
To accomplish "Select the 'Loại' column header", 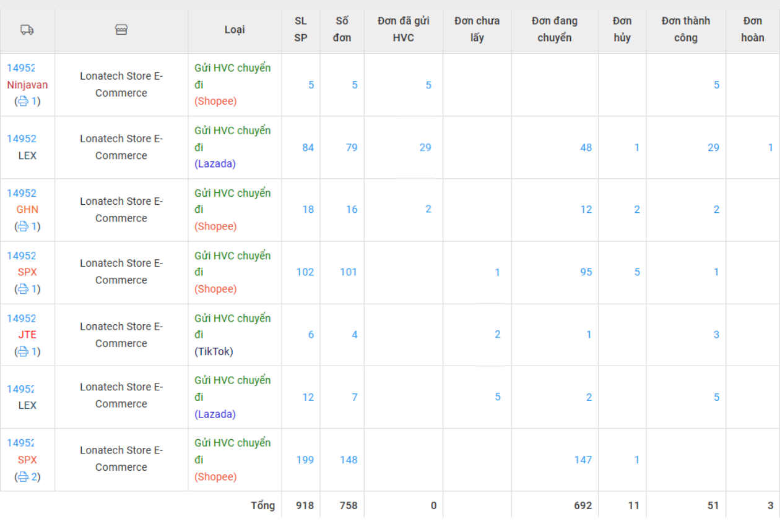I will click(x=235, y=30).
